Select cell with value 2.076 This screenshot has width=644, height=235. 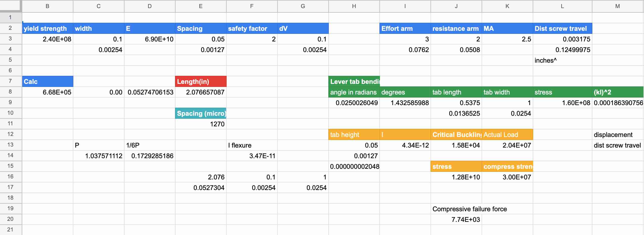(201, 177)
